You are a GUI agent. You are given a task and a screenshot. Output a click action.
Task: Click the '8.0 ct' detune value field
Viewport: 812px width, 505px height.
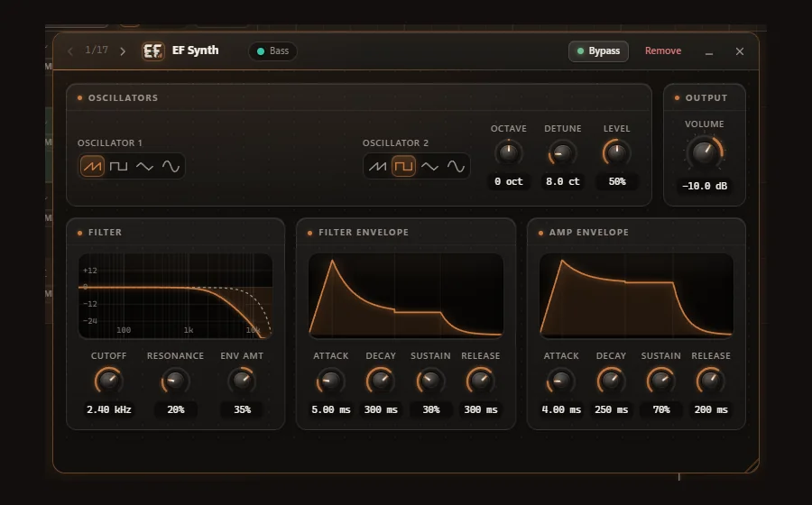click(562, 181)
